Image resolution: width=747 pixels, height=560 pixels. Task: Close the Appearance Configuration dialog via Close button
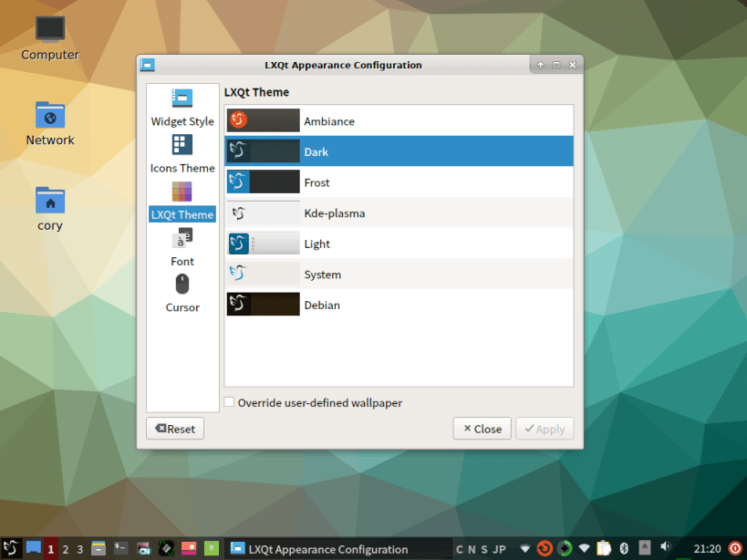coord(482,429)
